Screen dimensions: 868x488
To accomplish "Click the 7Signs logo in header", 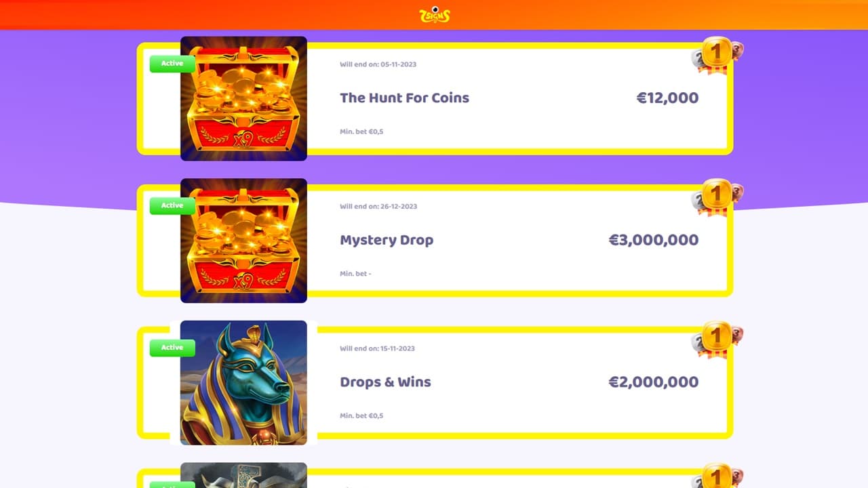I will coord(435,14).
